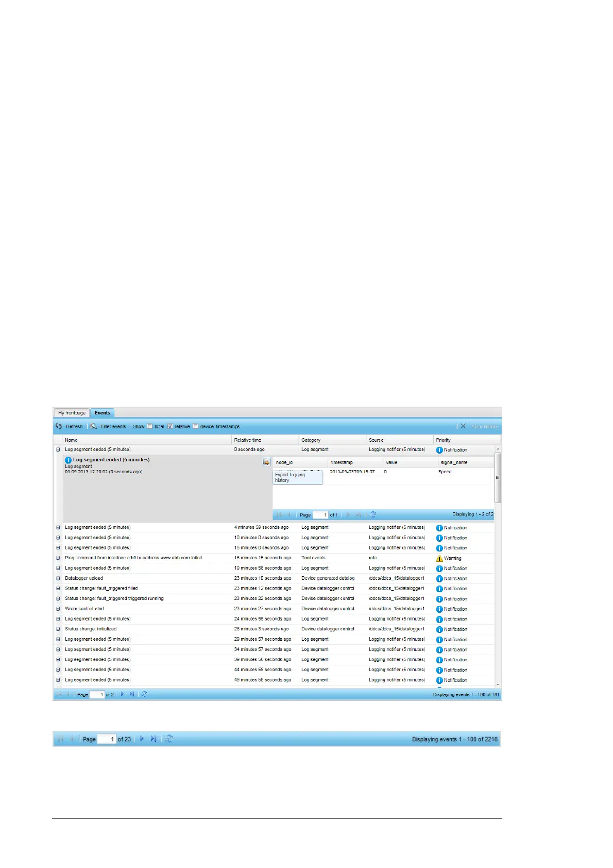
Task: Click the page number field in the 'of 1' detail pager
Action: [320, 514]
